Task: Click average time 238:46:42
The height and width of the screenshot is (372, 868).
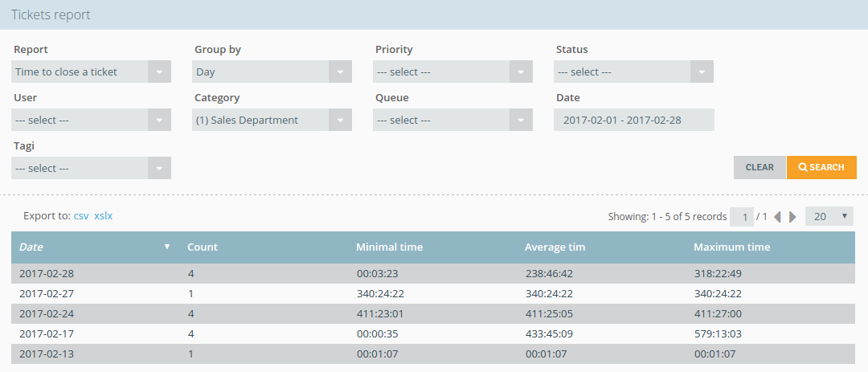Action: coord(549,273)
